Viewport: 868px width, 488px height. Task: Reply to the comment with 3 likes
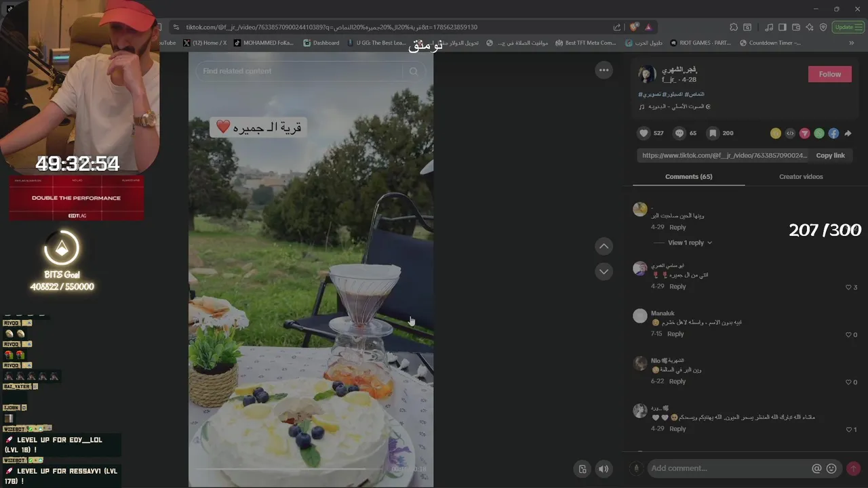tap(677, 287)
